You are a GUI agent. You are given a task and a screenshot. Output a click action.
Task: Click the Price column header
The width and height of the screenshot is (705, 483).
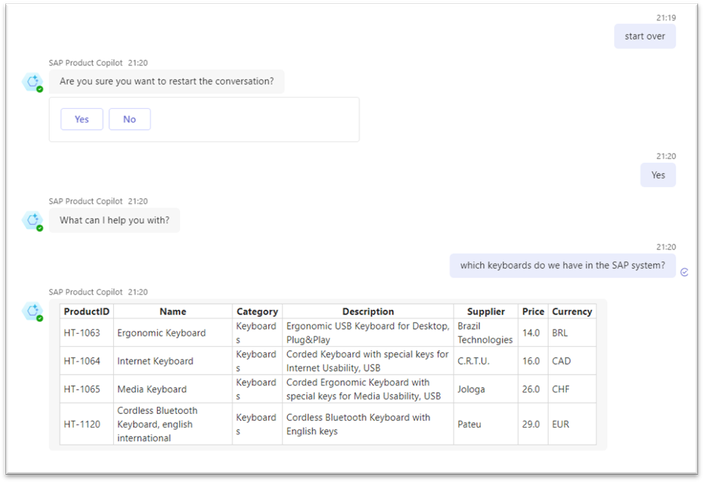point(533,311)
